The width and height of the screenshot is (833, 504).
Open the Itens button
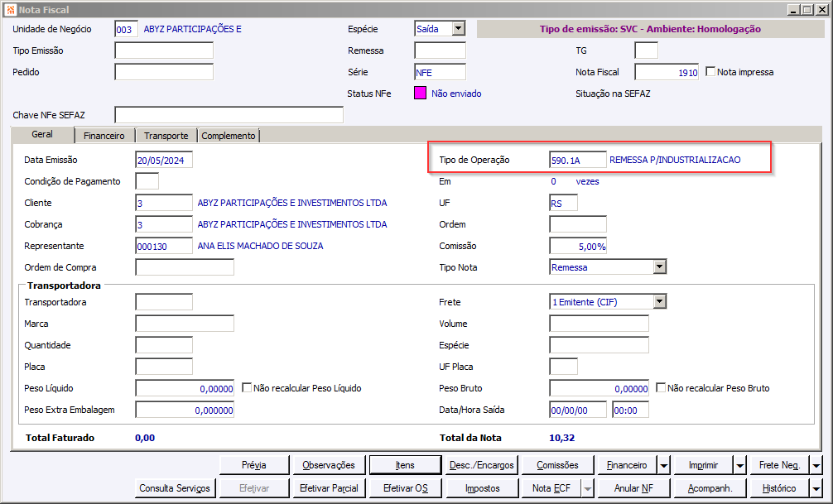point(405,465)
